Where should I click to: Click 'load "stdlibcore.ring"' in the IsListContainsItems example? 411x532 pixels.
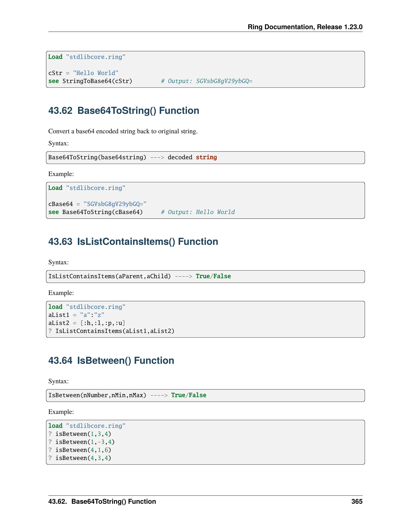pos(87,307)
